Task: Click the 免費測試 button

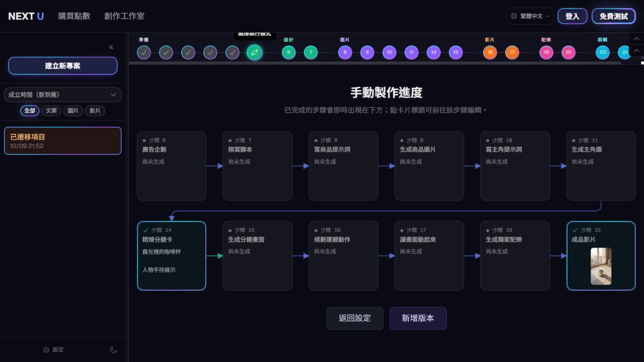Action: coord(614,16)
